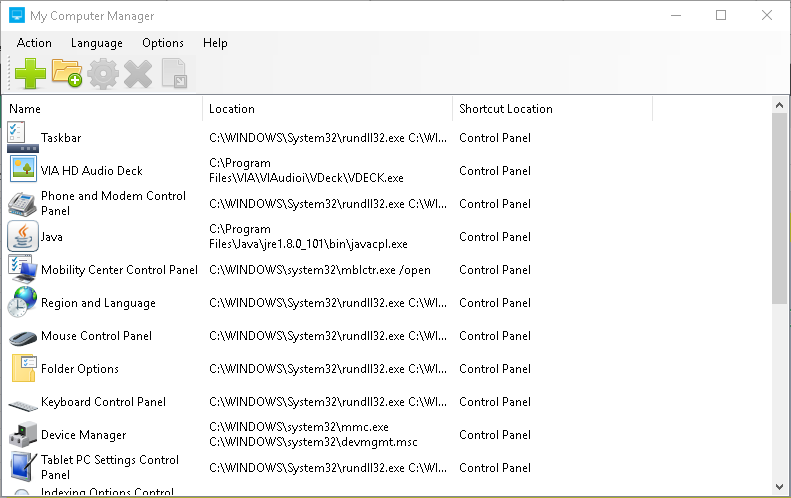Click Control Panel in the Java row
791x498 pixels.
pos(495,237)
